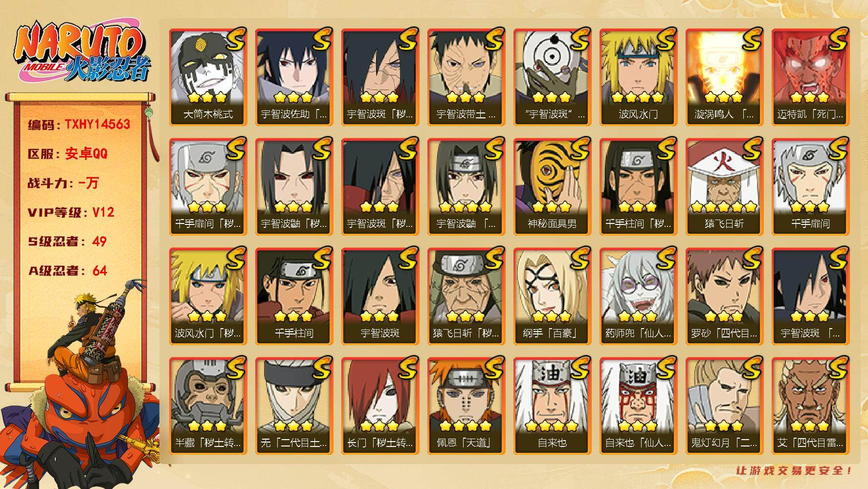868x489 pixels.
Task: Open the 罗砂 fourth Kazekage card
Action: [724, 296]
